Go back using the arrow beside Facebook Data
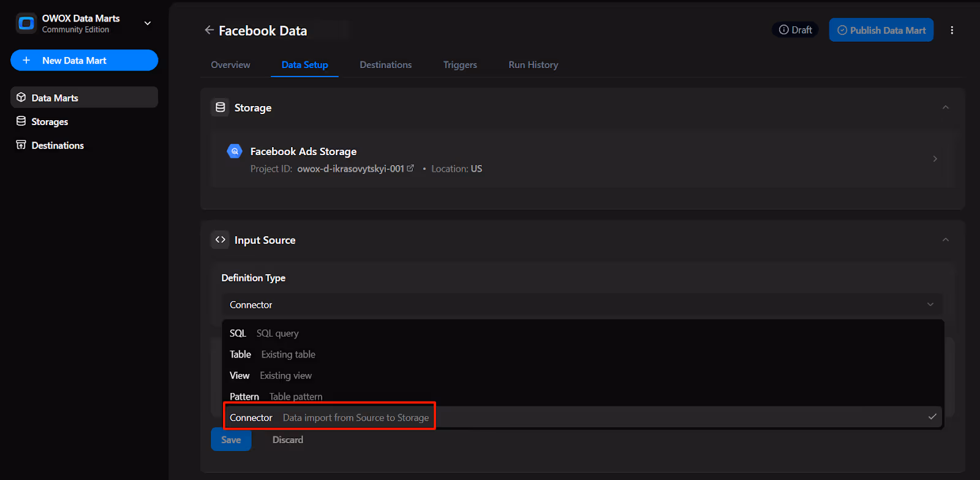Viewport: 980px width, 480px height. pyautogui.click(x=209, y=30)
